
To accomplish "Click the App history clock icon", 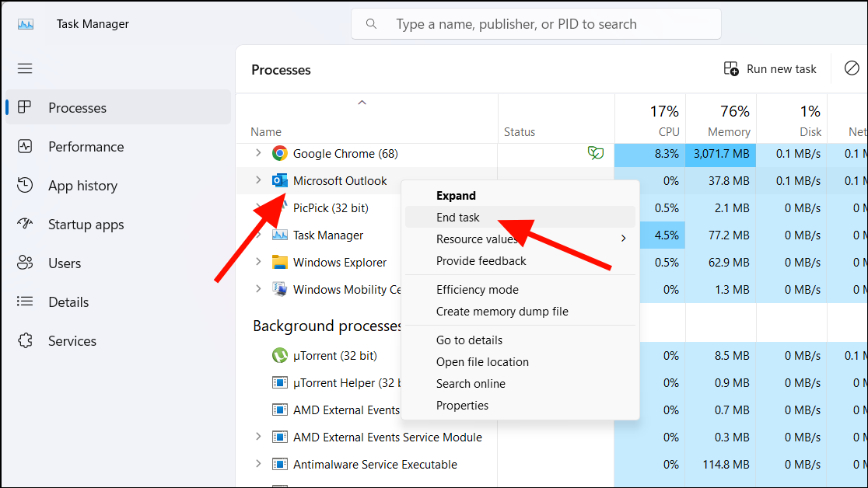I will pyautogui.click(x=25, y=185).
